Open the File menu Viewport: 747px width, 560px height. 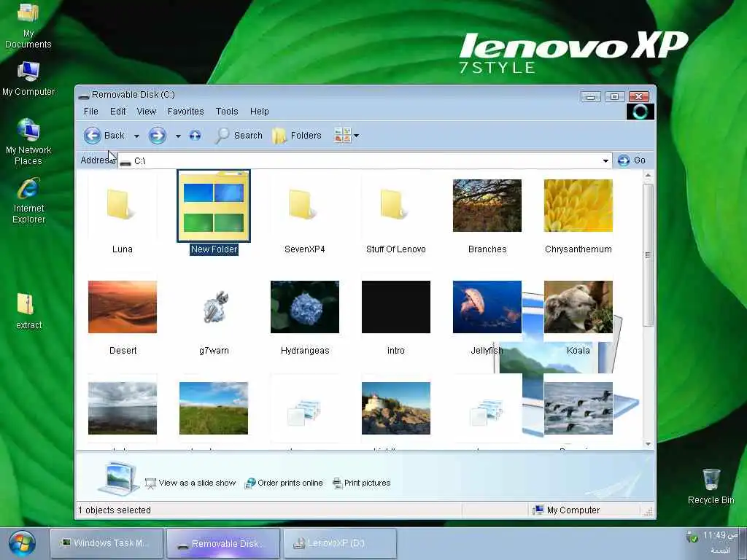(x=91, y=112)
